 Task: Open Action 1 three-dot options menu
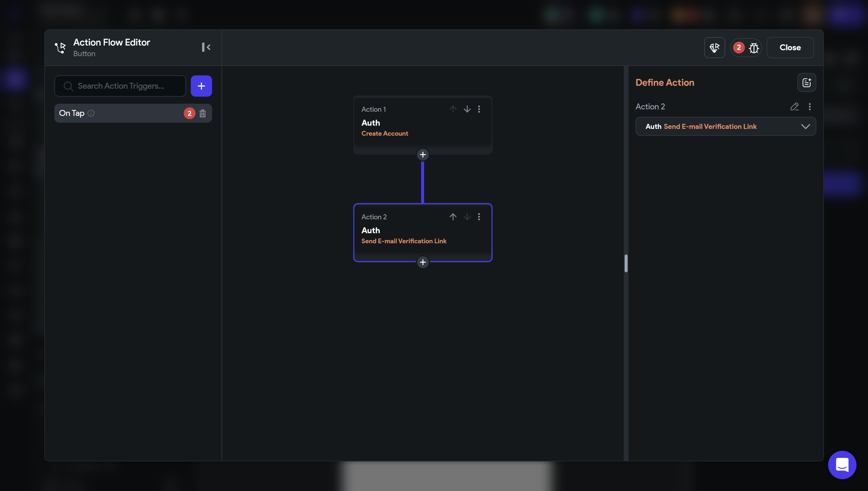click(479, 109)
